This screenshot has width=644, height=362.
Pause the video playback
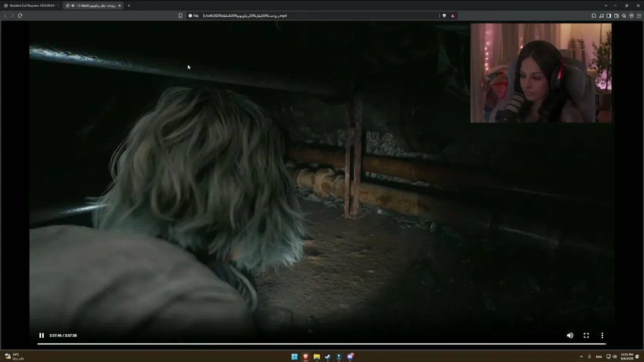(42, 335)
